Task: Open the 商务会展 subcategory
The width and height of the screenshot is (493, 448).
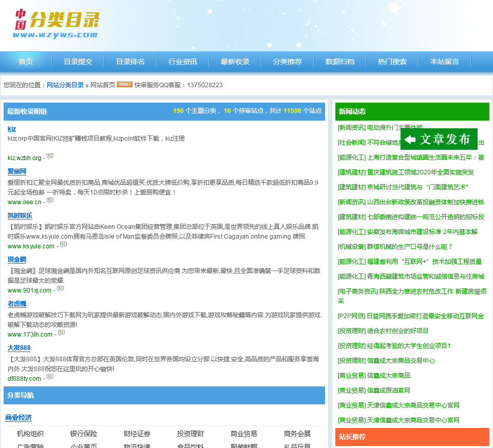Action: coord(297,434)
